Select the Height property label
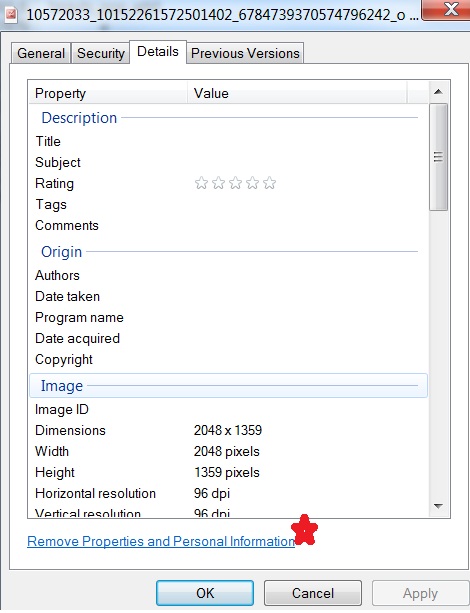This screenshot has height=613, width=470. click(55, 473)
